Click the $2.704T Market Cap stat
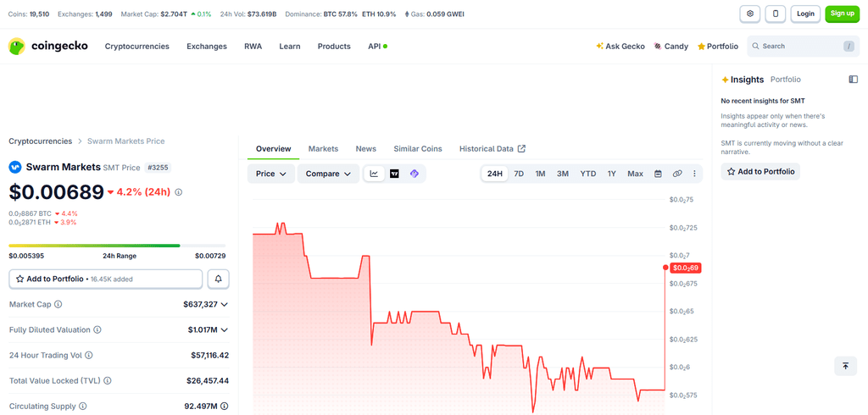 pos(173,14)
